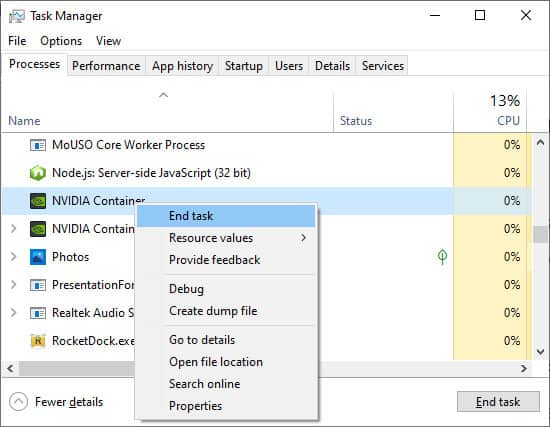
Task: Expand the Photos process group
Action: (x=13, y=257)
